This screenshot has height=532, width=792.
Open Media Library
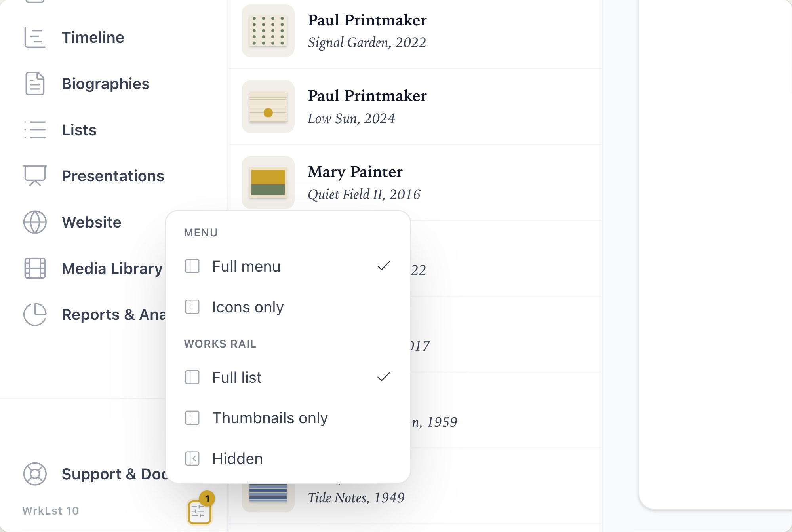(112, 268)
